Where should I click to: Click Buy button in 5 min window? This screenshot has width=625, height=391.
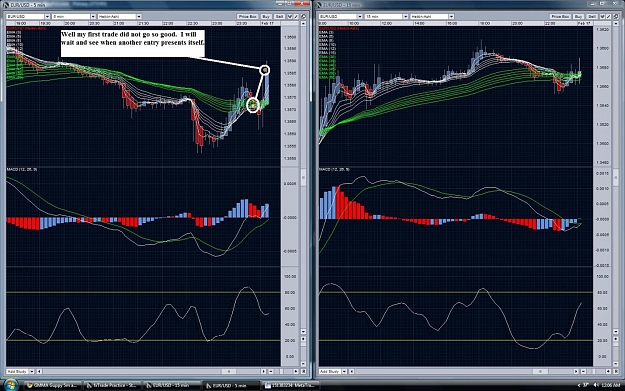click(266, 17)
